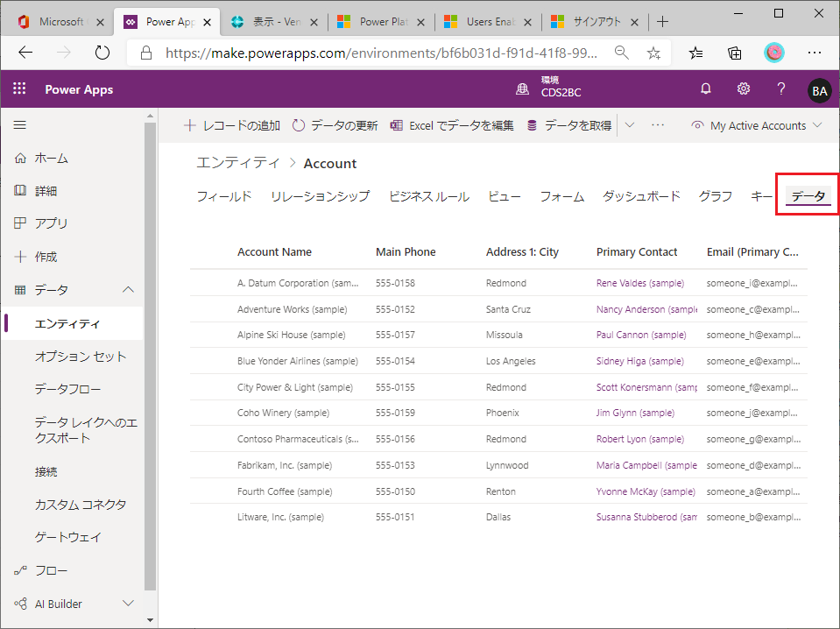The width and height of the screenshot is (840, 629).
Task: Switch to the キー tab
Action: 761,196
